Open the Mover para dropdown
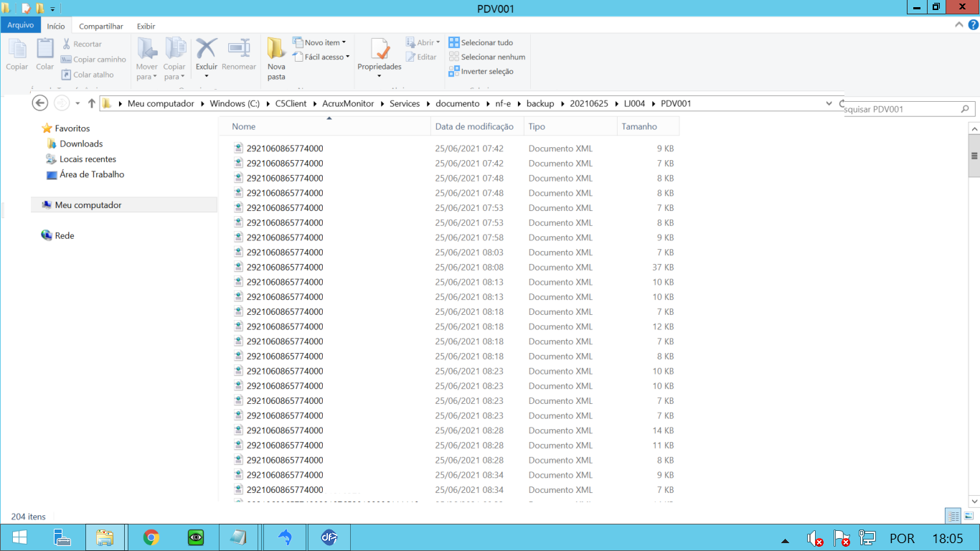 [x=147, y=60]
